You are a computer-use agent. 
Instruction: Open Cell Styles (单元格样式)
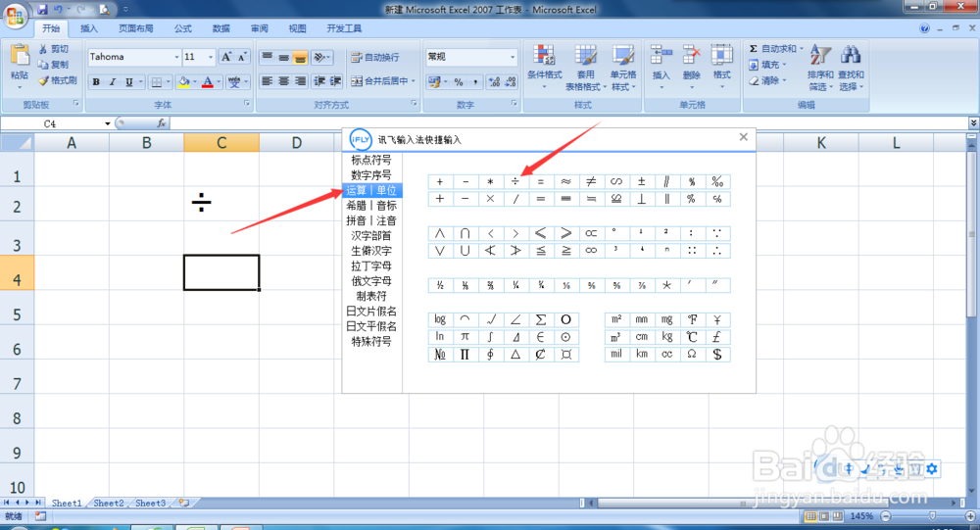tap(622, 67)
